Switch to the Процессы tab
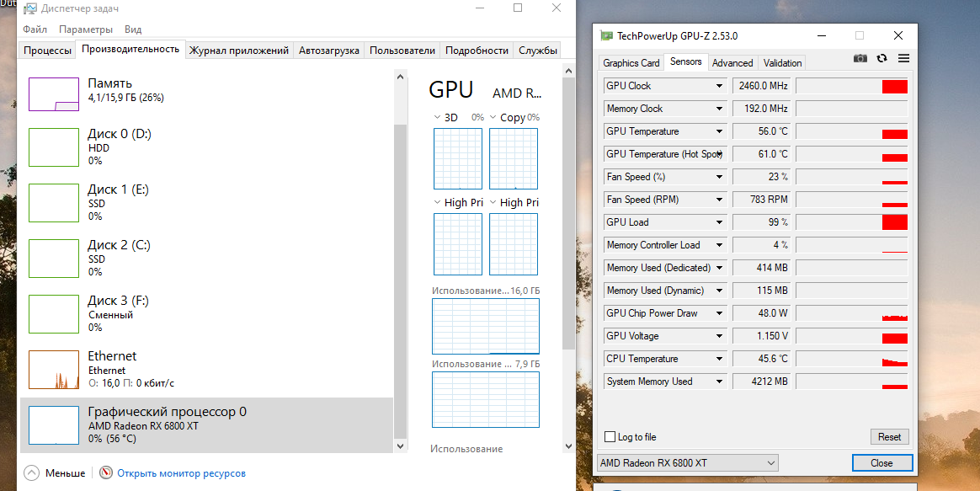The height and width of the screenshot is (491, 980). point(47,51)
